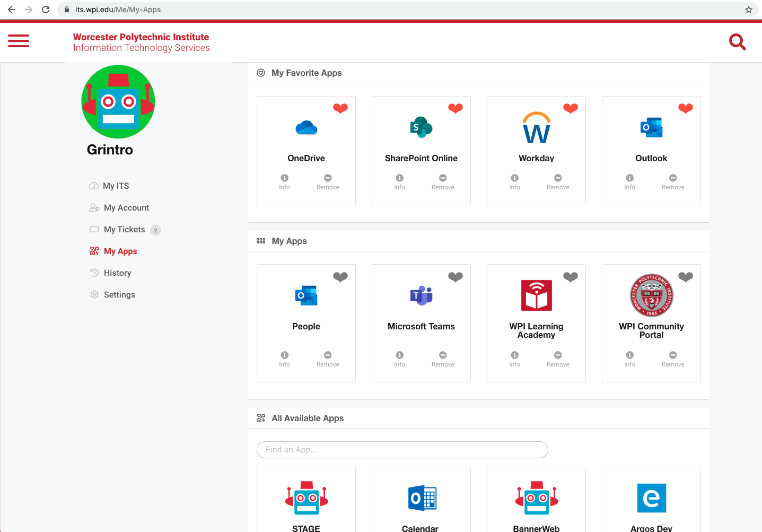This screenshot has width=762, height=532.
Task: Unfavorite Workday with red heart
Action: 571,108
